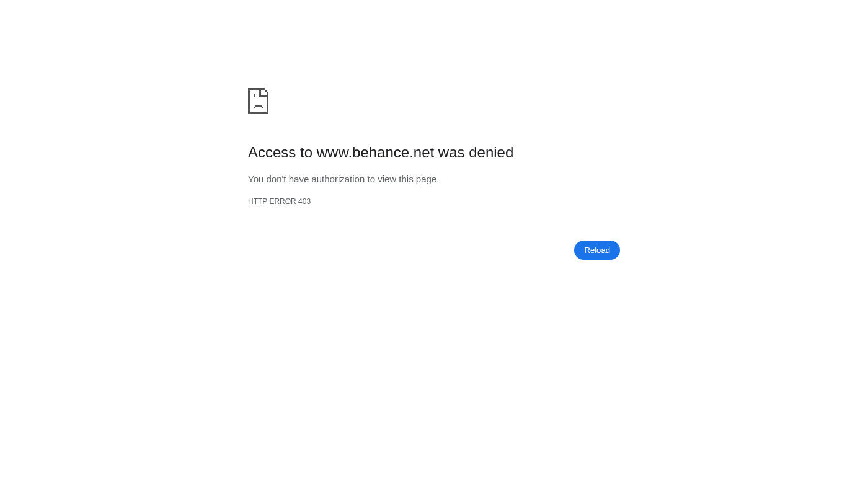The height and width of the screenshot is (496, 868).
Task: Click the number 403 in the error code
Action: pyautogui.click(x=304, y=201)
